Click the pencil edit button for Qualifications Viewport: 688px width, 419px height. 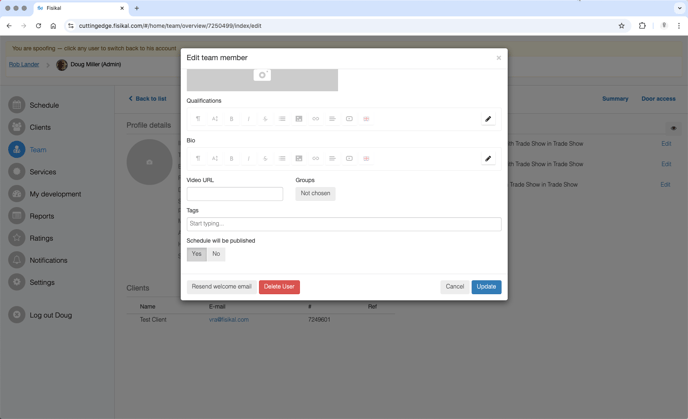(x=488, y=119)
